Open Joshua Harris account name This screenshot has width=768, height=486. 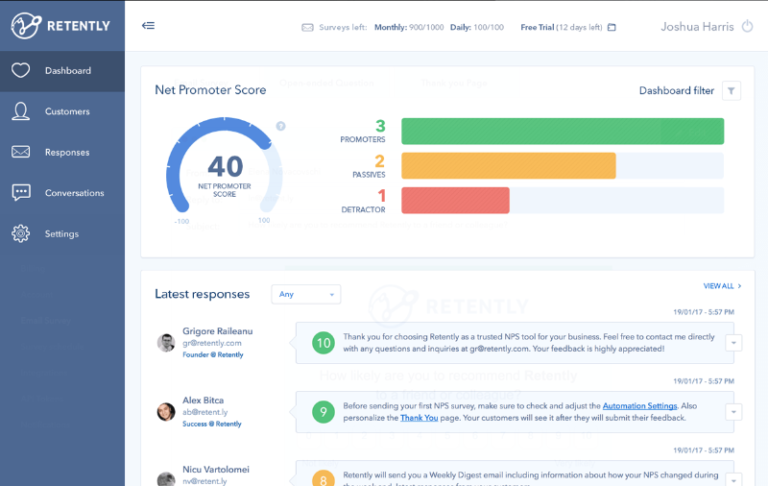(x=696, y=27)
